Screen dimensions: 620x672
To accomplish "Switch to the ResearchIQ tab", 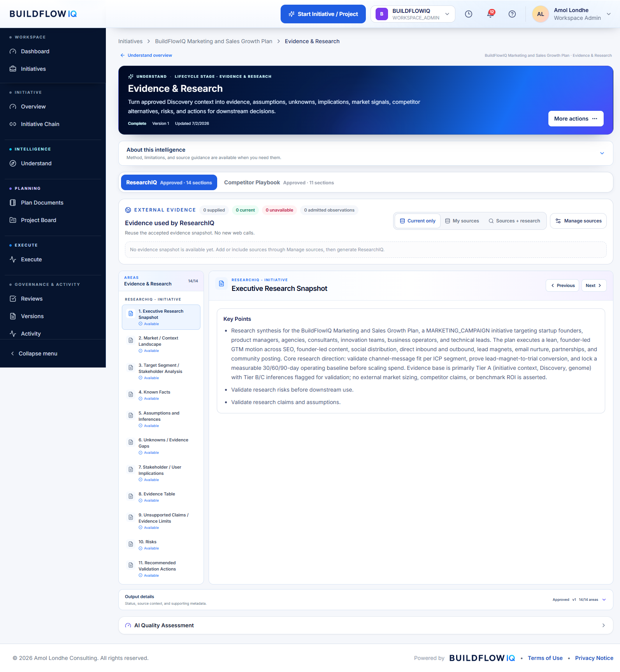I will point(169,182).
